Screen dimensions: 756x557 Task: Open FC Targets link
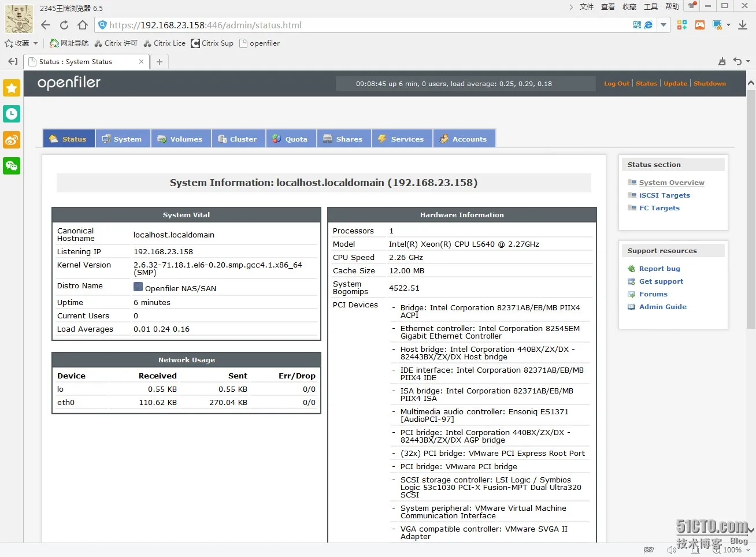tap(659, 208)
